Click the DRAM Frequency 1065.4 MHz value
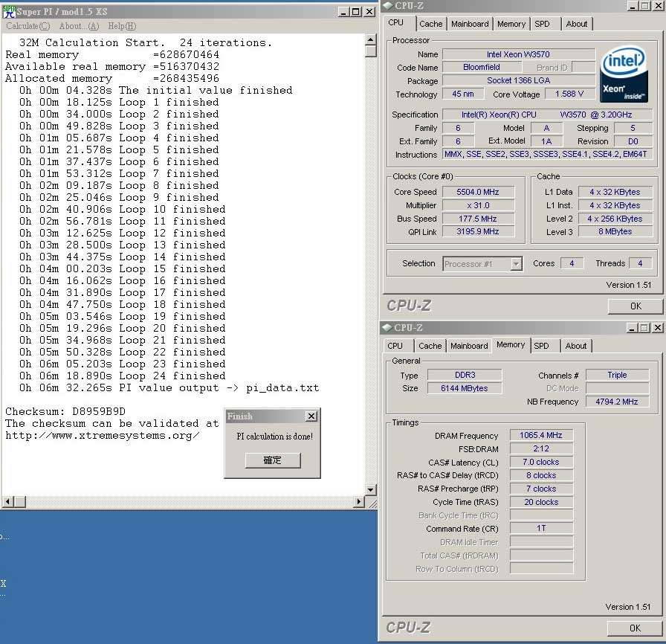Screen dimensions: 666x644 pyautogui.click(x=541, y=436)
